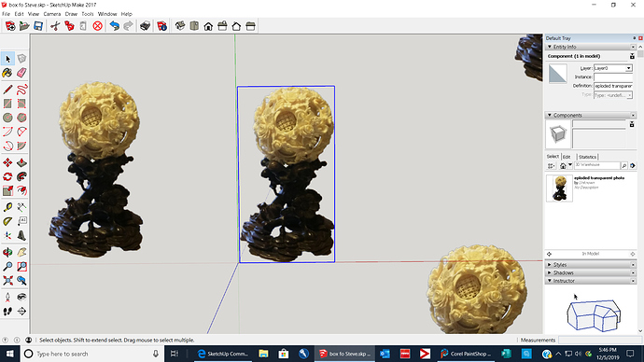This screenshot has width=644, height=362.
Task: Open the Edit menu
Action: click(x=19, y=14)
